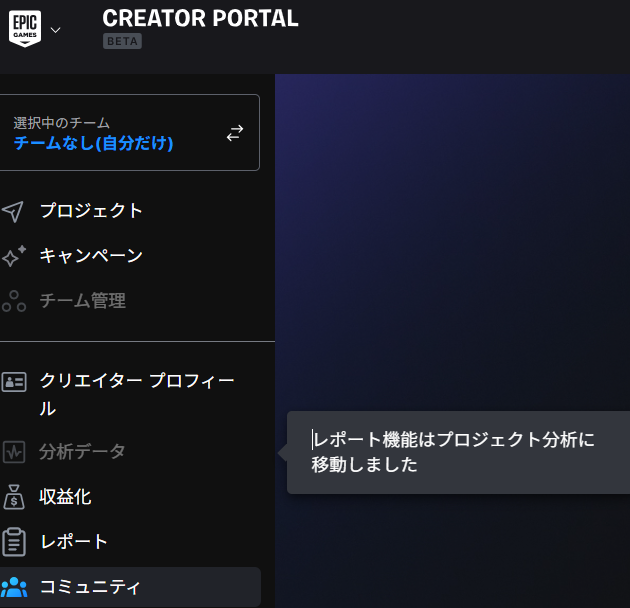Click the three-circles team management icon

point(14,301)
